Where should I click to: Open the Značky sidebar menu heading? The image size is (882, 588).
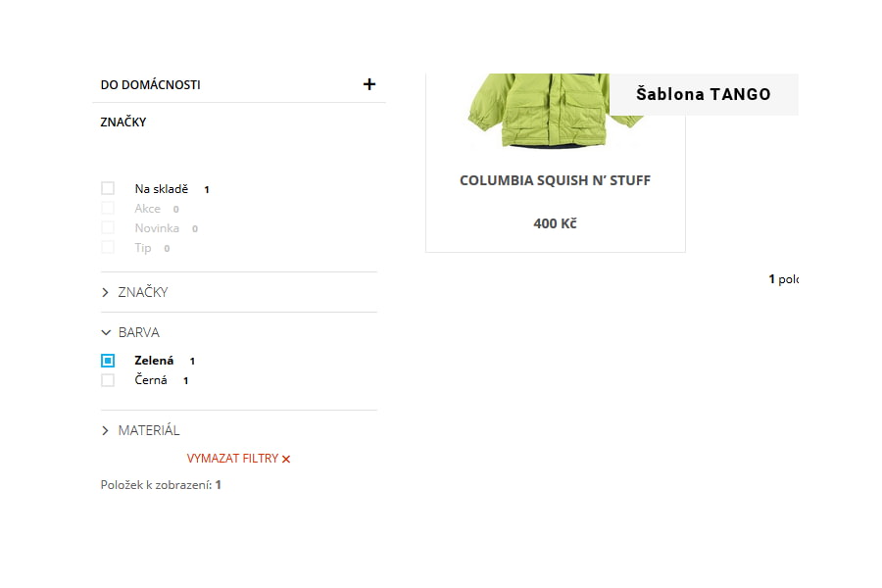(x=123, y=122)
